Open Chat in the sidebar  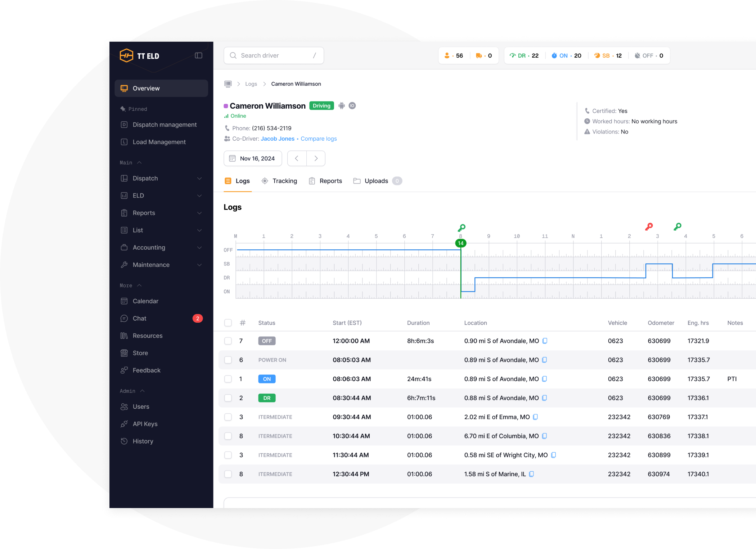(139, 318)
